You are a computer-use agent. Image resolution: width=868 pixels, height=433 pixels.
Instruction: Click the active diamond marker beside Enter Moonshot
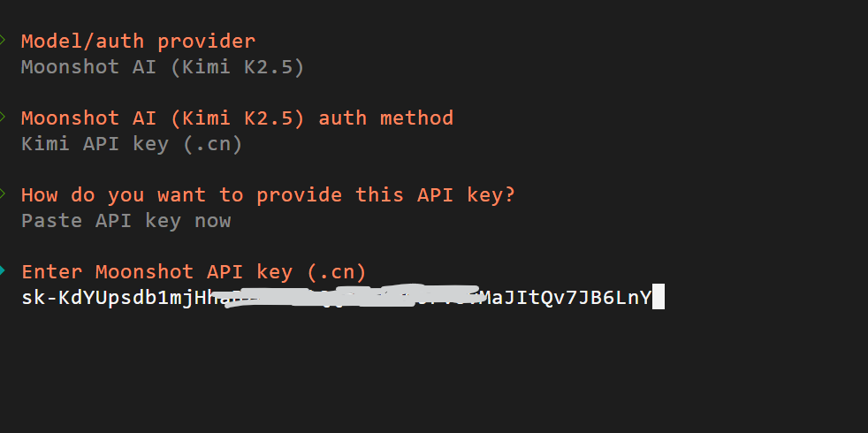pyautogui.click(x=3, y=270)
